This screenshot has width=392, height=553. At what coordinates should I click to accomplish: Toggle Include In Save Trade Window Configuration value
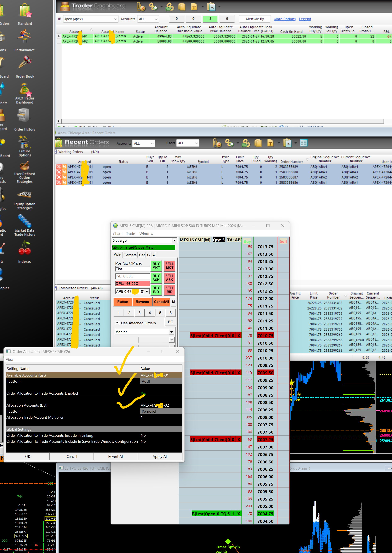point(161,441)
